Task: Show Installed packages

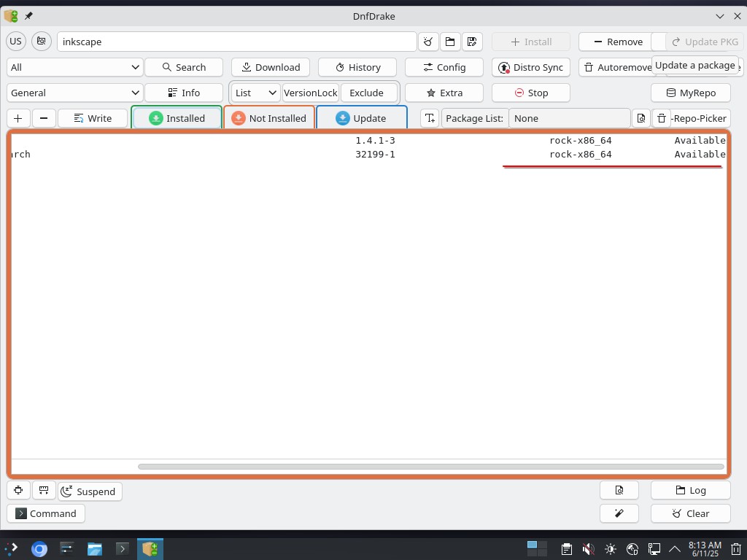Action: 177,118
